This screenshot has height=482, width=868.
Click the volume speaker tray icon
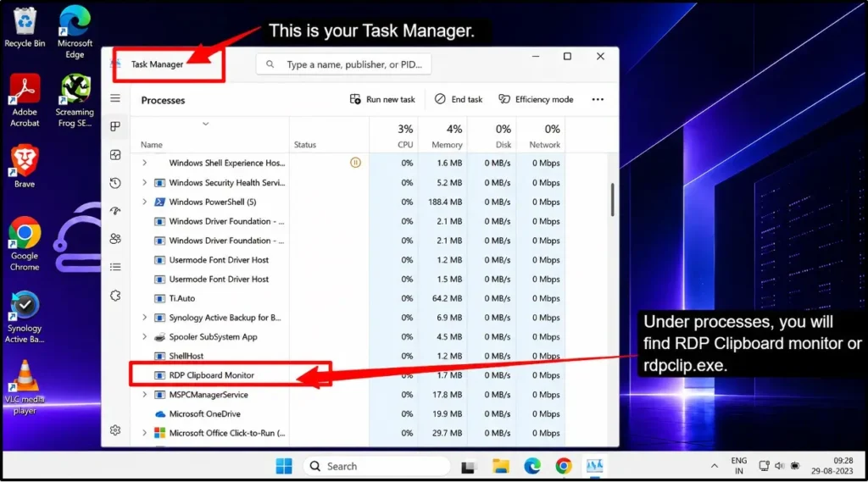(780, 466)
